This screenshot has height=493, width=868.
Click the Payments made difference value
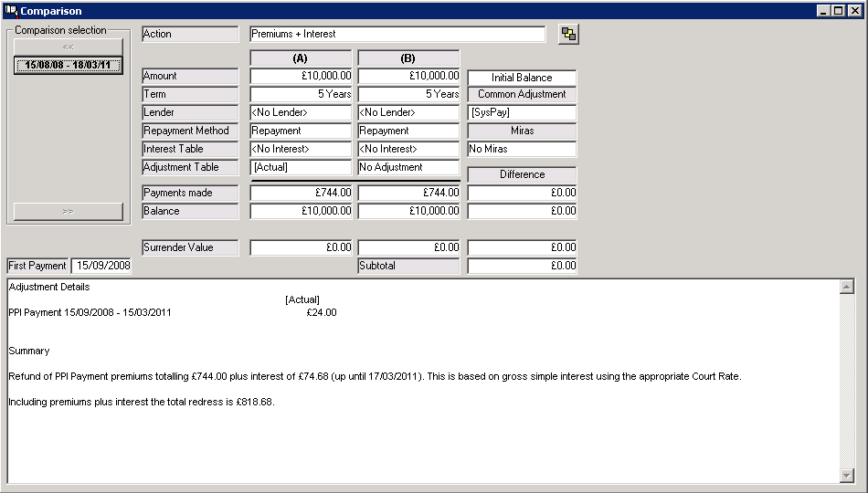coord(522,193)
